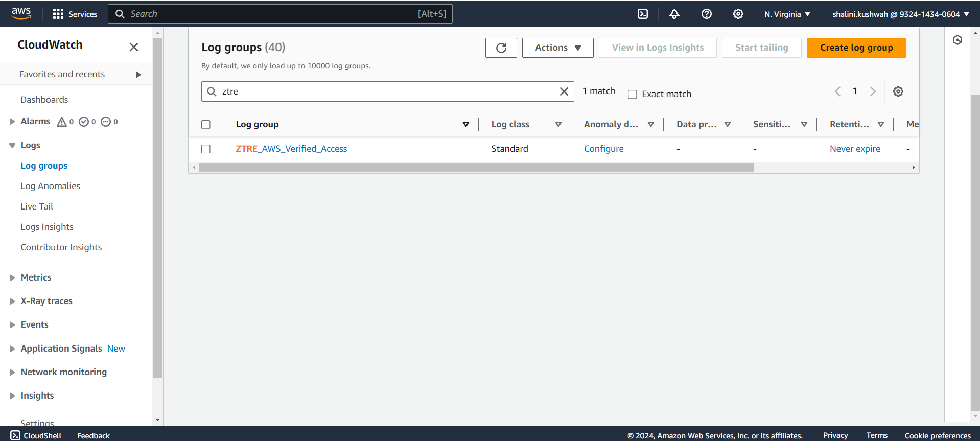
Task: Open log groups table preferences gear
Action: pos(898,91)
